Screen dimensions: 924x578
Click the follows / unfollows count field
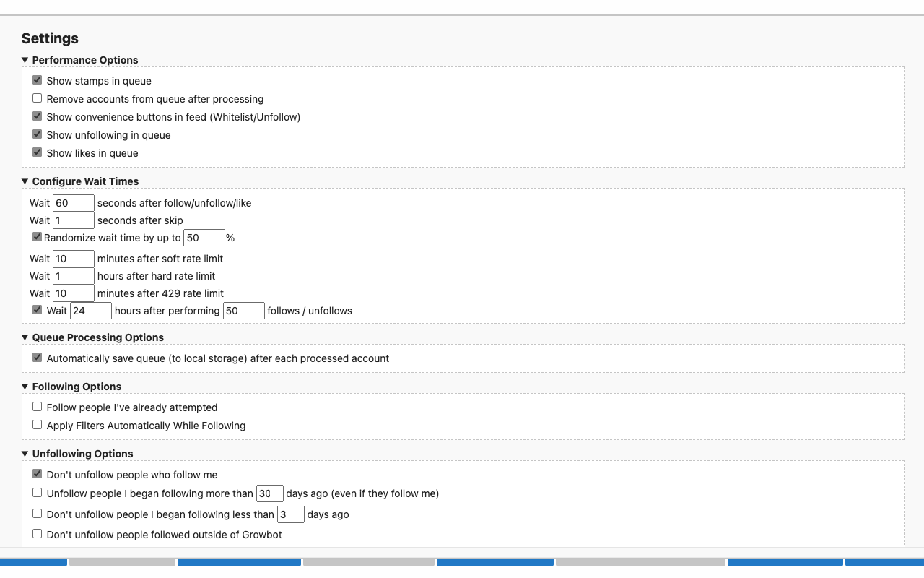point(244,311)
